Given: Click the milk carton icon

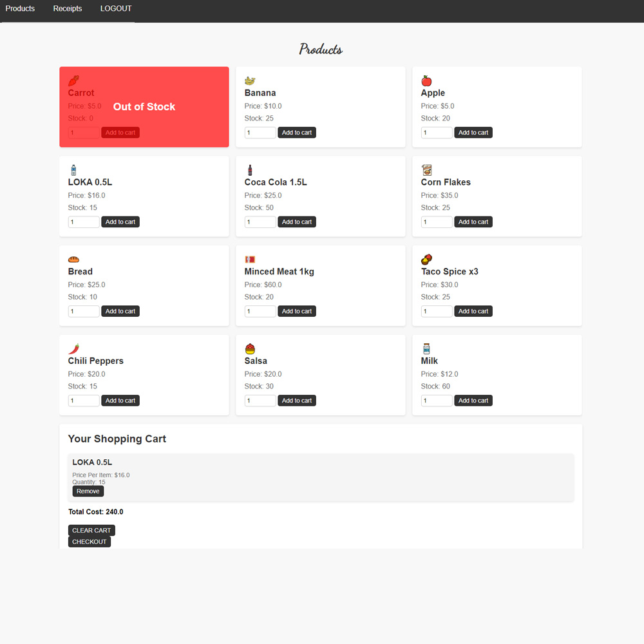Looking at the screenshot, I should (426, 348).
